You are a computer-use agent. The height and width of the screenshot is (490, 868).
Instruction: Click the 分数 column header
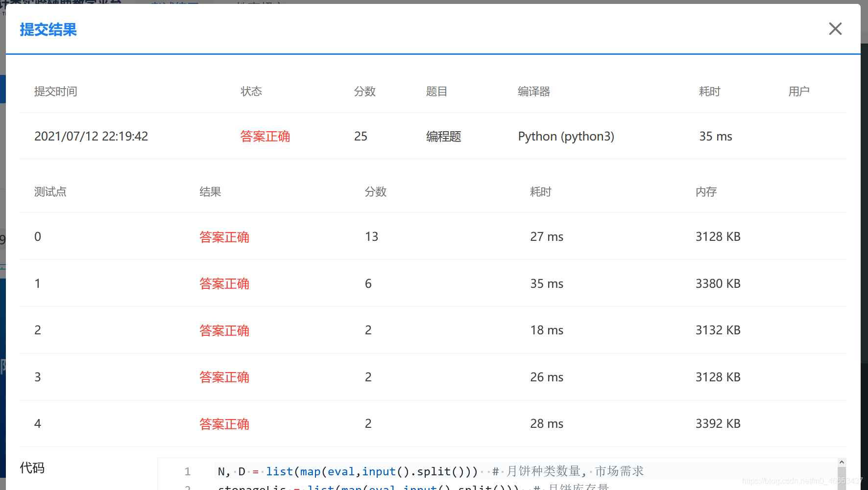tap(364, 92)
